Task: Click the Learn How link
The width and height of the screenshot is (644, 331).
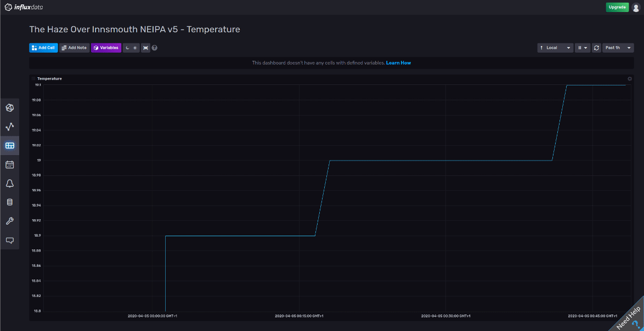Action: (x=400, y=62)
